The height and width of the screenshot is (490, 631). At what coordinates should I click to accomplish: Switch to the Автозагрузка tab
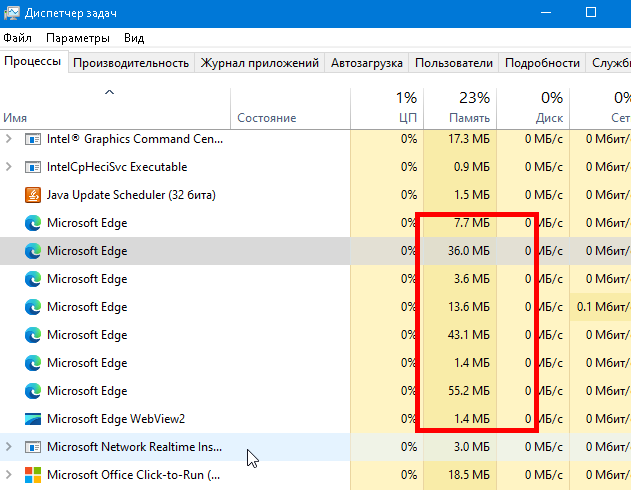click(367, 63)
